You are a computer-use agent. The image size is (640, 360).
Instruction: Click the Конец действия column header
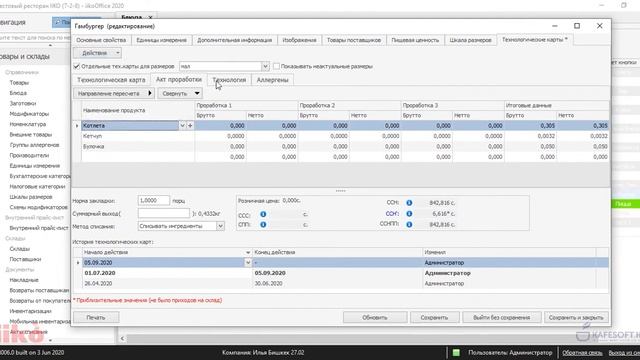337,253
